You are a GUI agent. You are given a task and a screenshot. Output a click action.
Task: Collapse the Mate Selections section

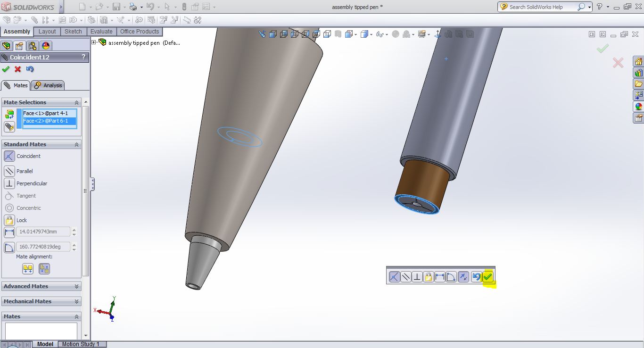76,102
